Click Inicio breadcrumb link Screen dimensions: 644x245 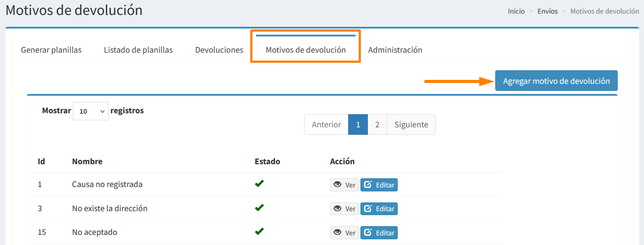click(x=516, y=11)
